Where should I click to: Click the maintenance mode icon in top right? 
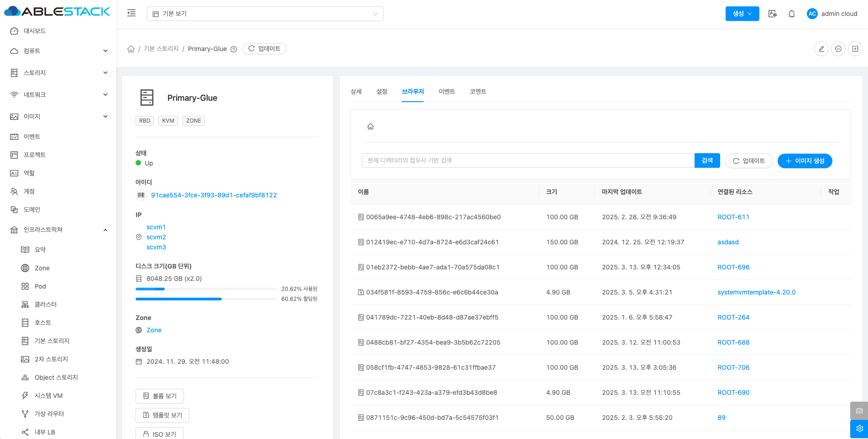point(838,49)
